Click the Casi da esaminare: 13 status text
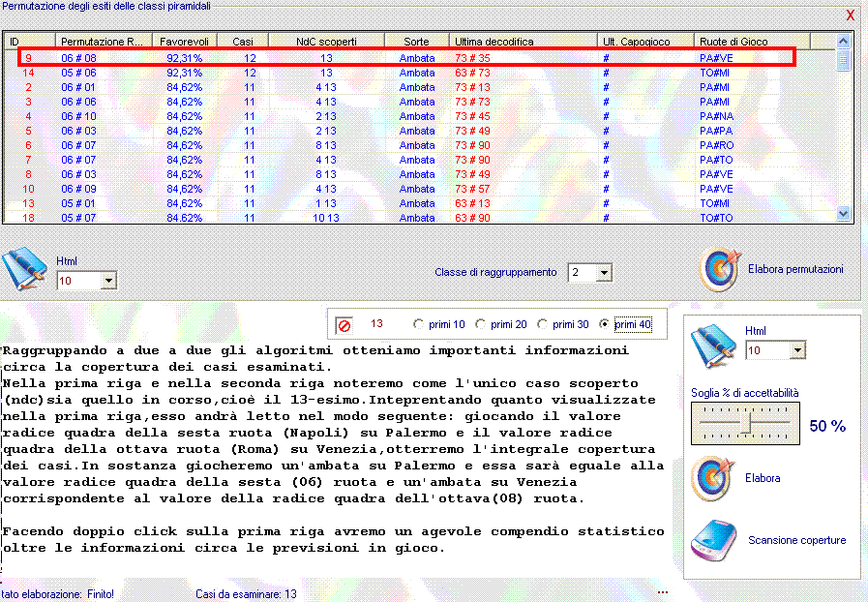This screenshot has width=868, height=602. point(246,594)
